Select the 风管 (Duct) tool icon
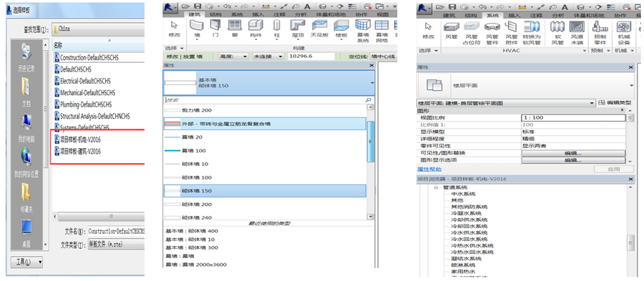Viewport: 644px width, 281px height. (x=451, y=27)
